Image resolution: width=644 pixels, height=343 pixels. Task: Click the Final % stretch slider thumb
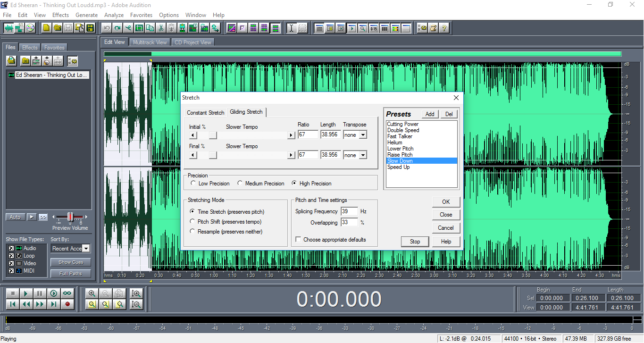[213, 155]
